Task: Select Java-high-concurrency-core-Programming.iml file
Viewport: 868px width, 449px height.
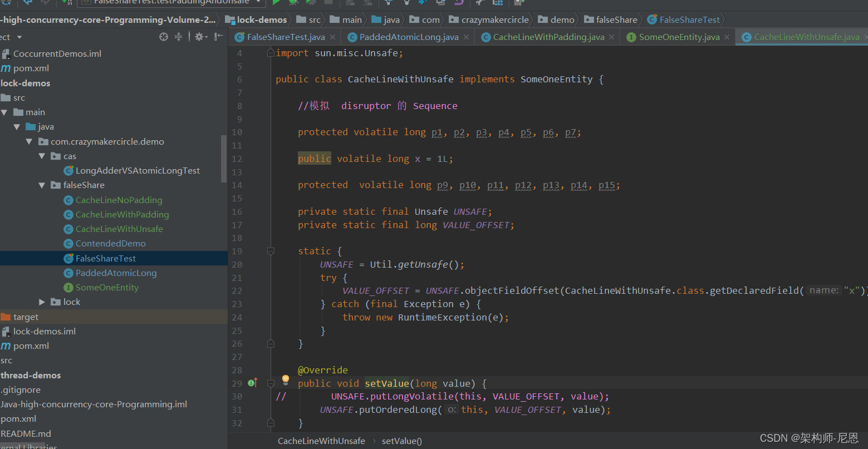Action: [94, 404]
